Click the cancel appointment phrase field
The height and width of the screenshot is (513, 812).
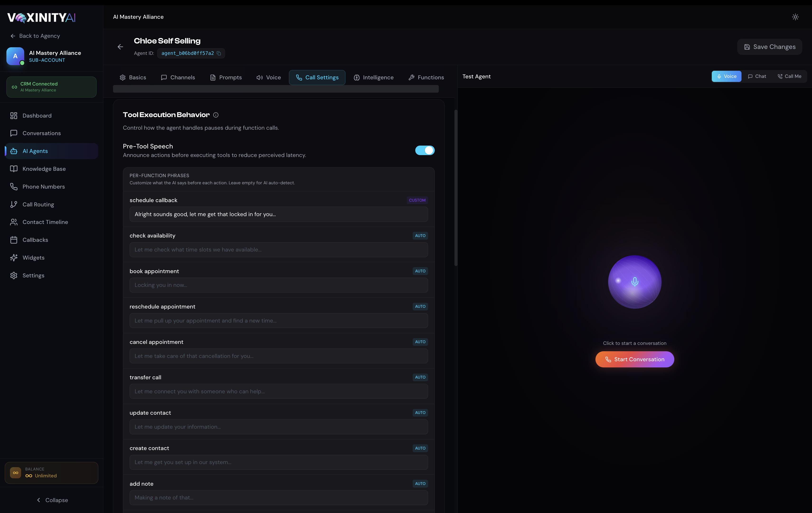[279, 356]
